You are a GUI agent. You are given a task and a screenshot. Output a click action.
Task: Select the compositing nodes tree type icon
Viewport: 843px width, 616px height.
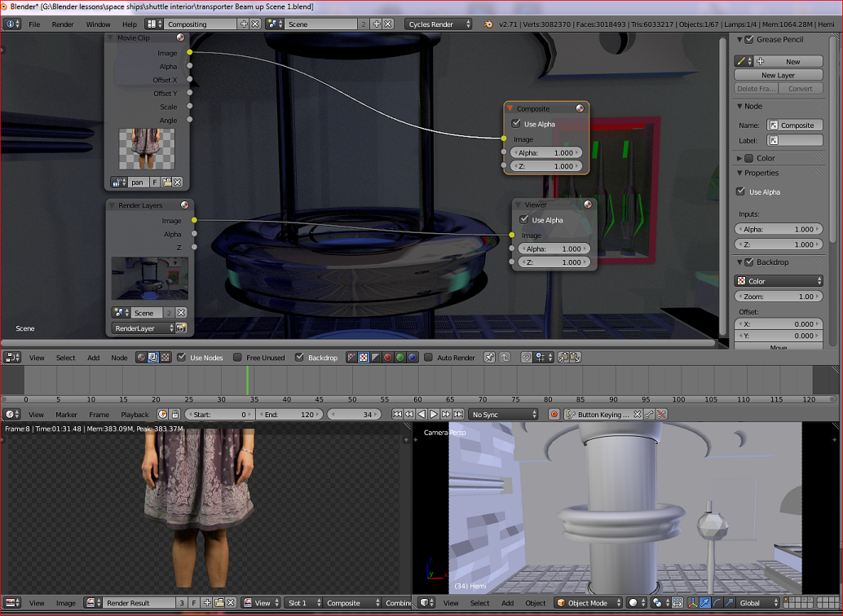point(153,358)
